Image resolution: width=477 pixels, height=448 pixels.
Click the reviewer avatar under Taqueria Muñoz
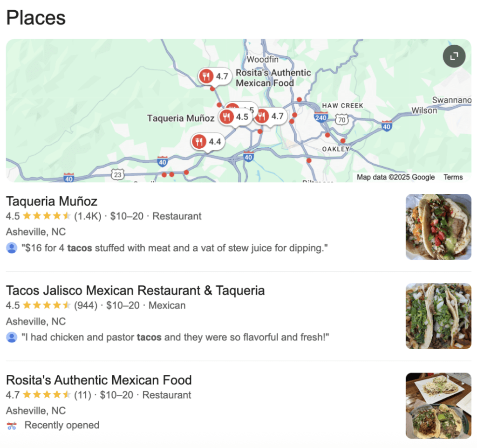[x=12, y=248]
